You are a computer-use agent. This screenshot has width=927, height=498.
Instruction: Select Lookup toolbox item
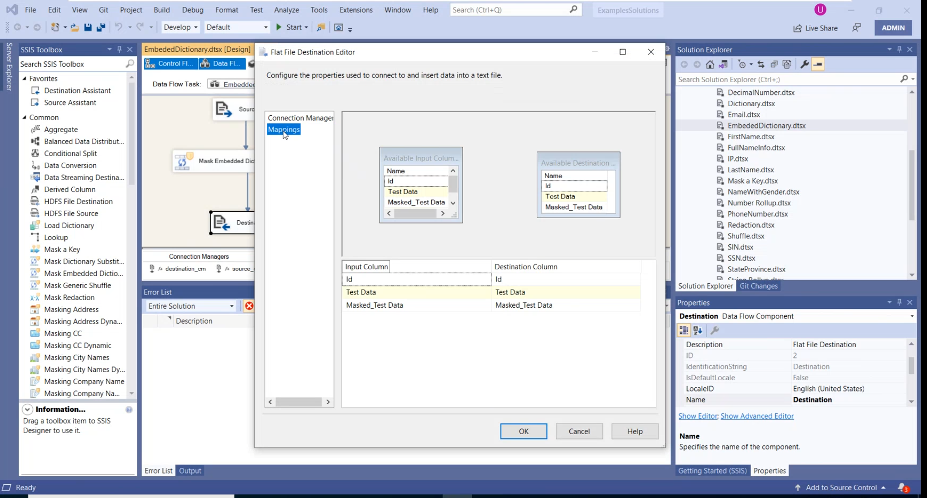click(x=56, y=237)
